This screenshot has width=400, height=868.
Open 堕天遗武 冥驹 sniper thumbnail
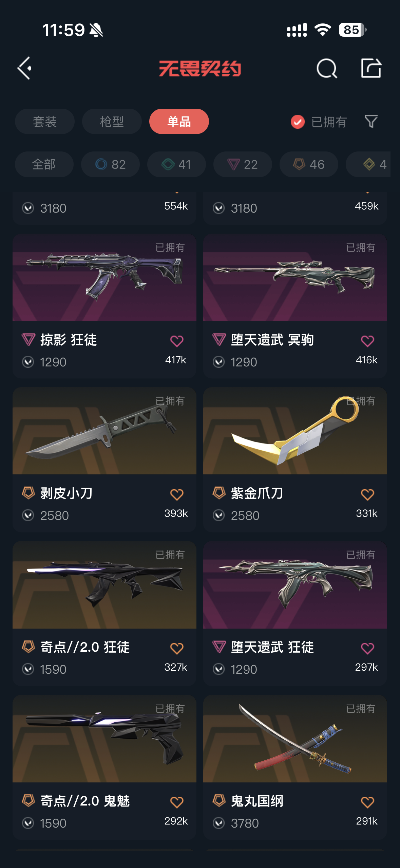295,277
